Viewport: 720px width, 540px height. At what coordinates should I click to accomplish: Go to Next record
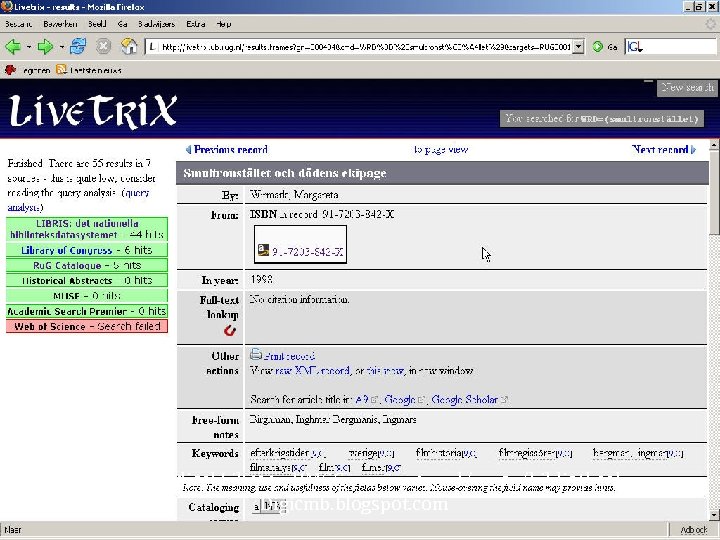664,150
